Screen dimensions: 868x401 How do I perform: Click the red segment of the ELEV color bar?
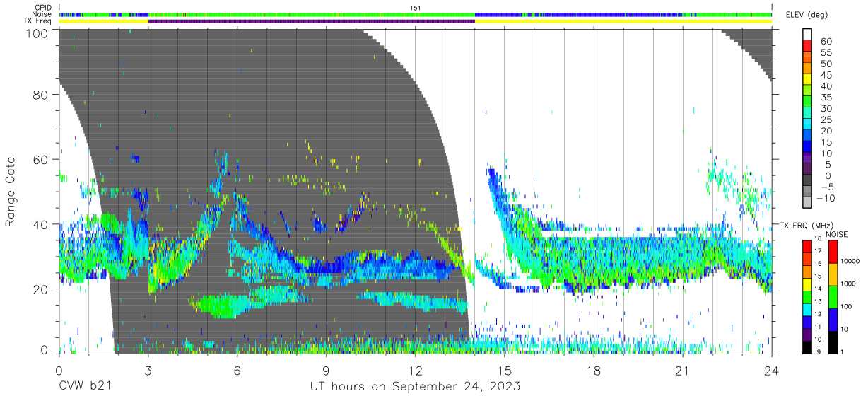[x=808, y=46]
